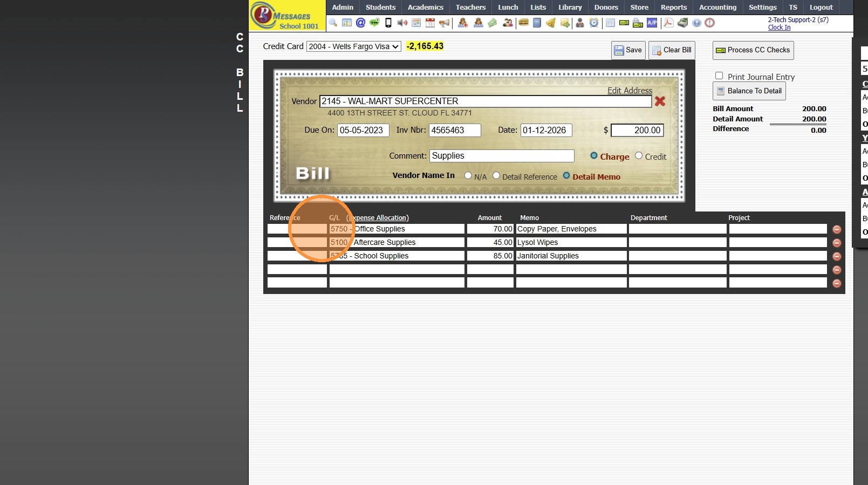This screenshot has height=485, width=868.
Task: Open the green ticket icon
Action: (493, 23)
